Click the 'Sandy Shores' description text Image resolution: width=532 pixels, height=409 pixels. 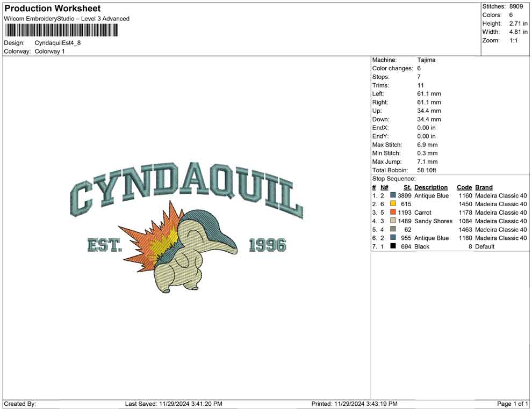(x=433, y=221)
